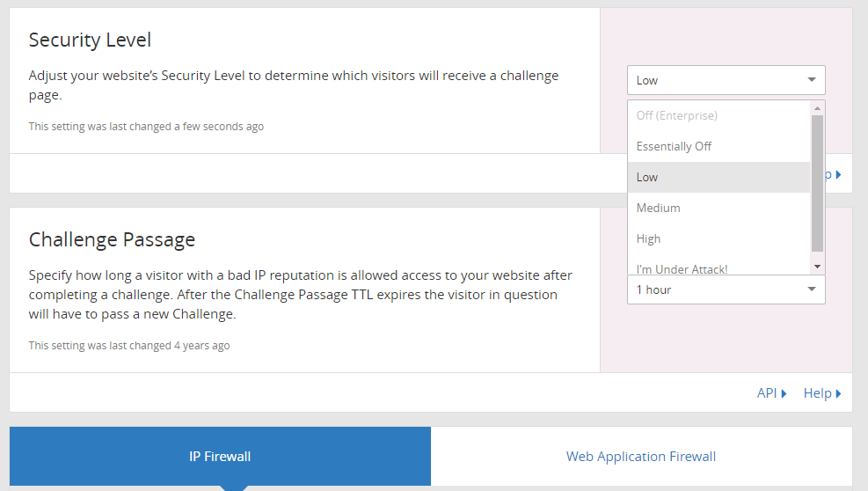Click the caret on the 1 hour selector
868x491 pixels.
coord(811,289)
